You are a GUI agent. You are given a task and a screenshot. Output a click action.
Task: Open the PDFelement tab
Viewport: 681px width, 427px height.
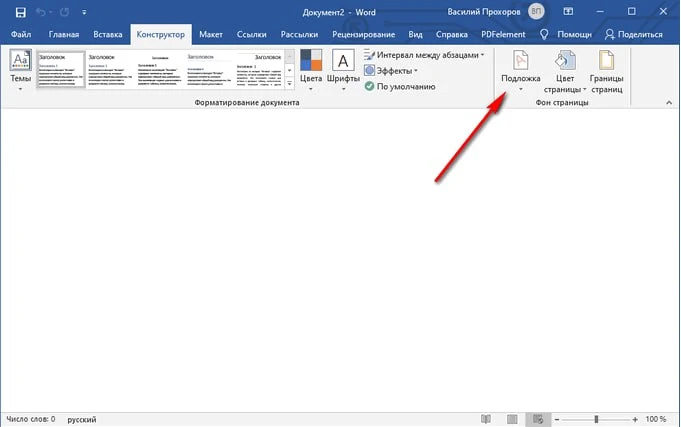pos(503,34)
